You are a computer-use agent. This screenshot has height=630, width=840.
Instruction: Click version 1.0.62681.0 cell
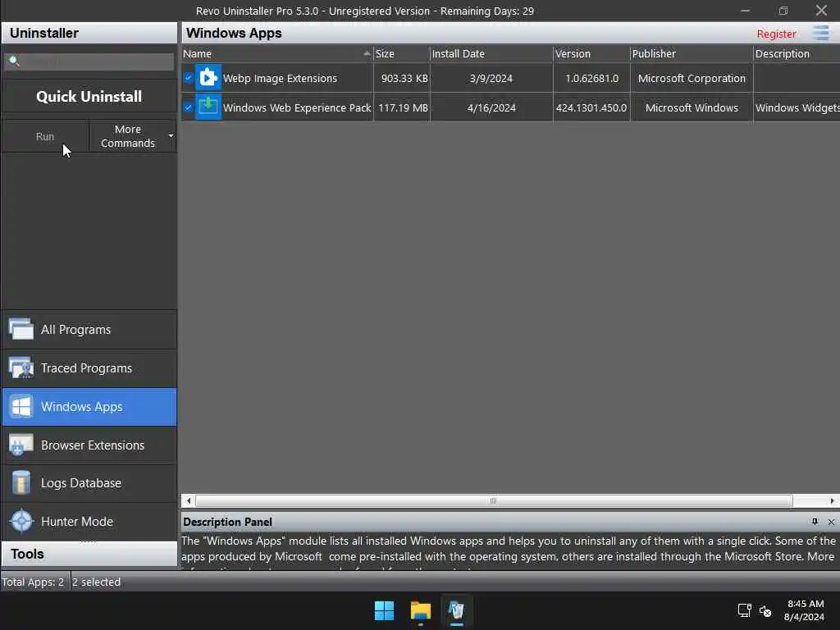pyautogui.click(x=591, y=78)
